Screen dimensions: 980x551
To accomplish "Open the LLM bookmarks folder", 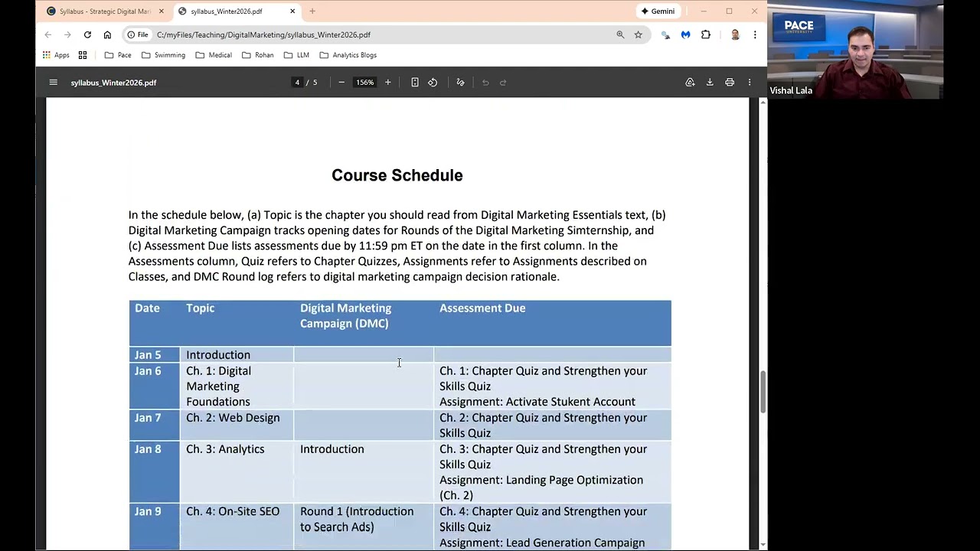I will [296, 55].
